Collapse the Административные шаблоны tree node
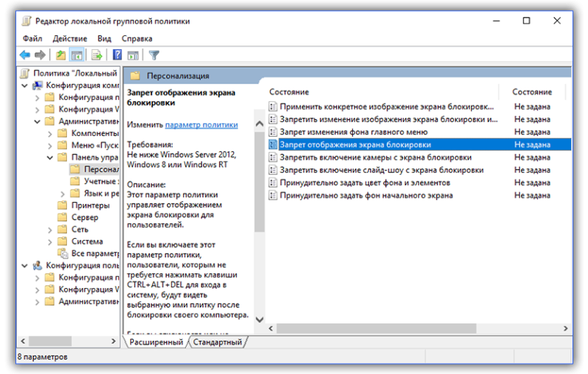The image size is (588, 374). tap(39, 121)
